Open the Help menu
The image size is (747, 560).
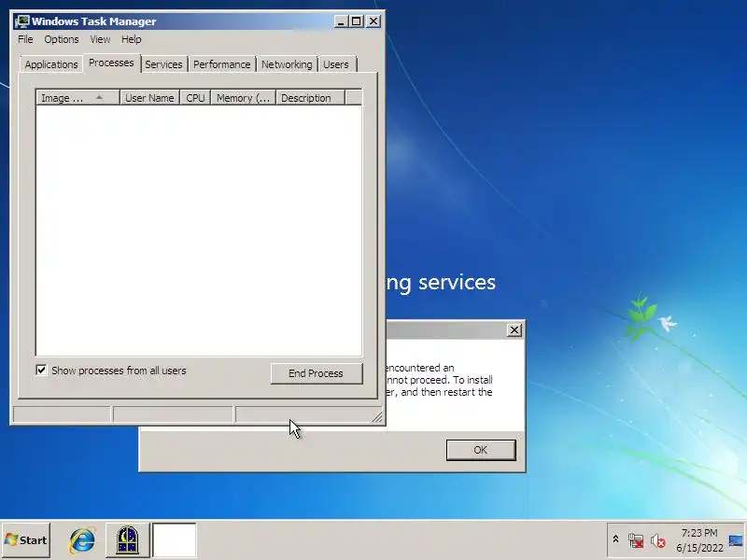point(131,39)
